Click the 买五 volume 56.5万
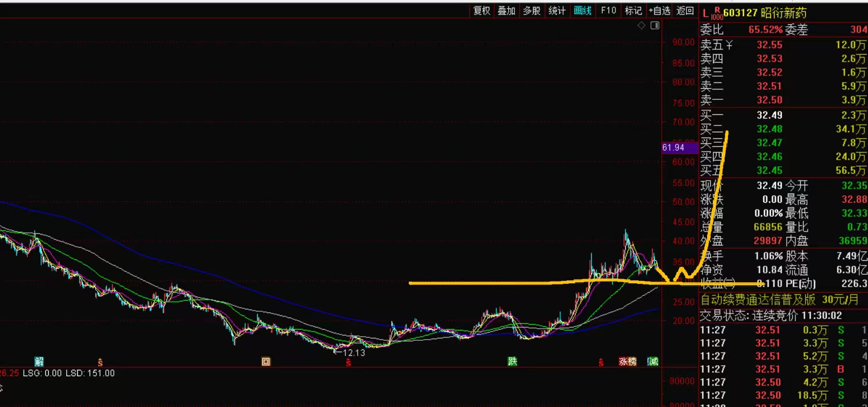The width and height of the screenshot is (868, 407). click(x=851, y=171)
